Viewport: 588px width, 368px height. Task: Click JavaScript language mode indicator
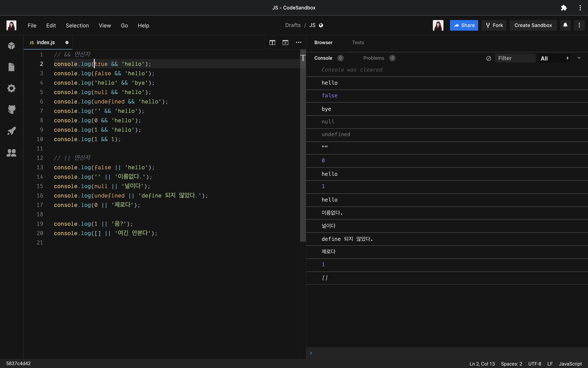tap(570, 364)
